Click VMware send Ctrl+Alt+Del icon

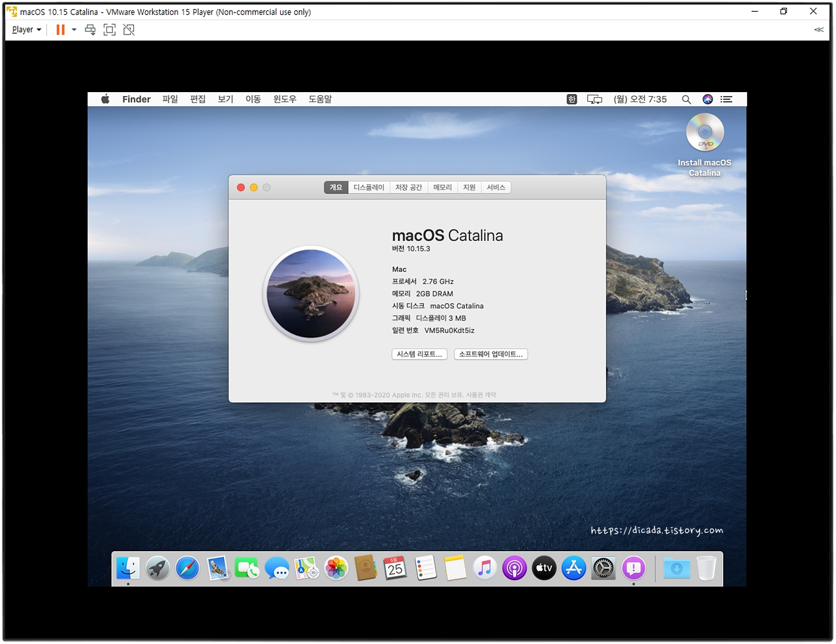[90, 29]
